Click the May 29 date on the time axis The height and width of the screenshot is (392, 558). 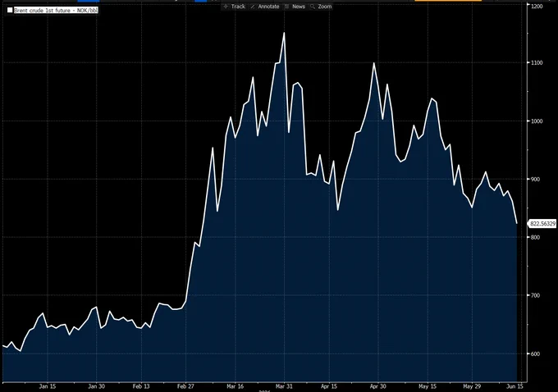click(x=472, y=386)
